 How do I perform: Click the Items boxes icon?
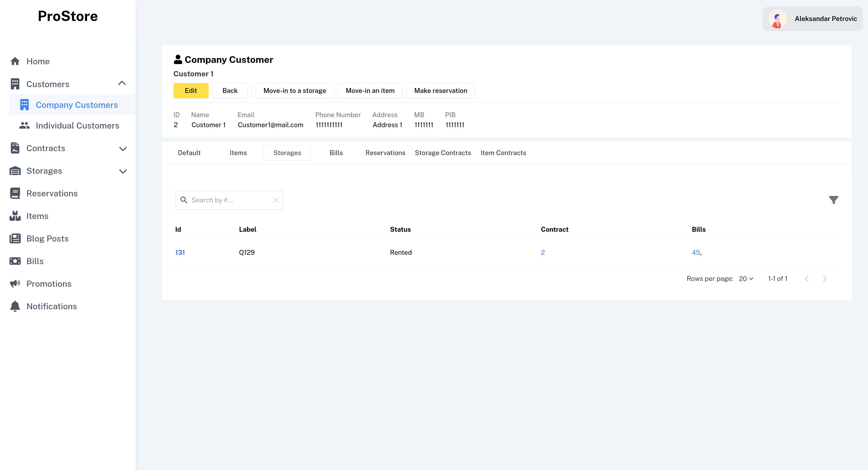tap(15, 216)
